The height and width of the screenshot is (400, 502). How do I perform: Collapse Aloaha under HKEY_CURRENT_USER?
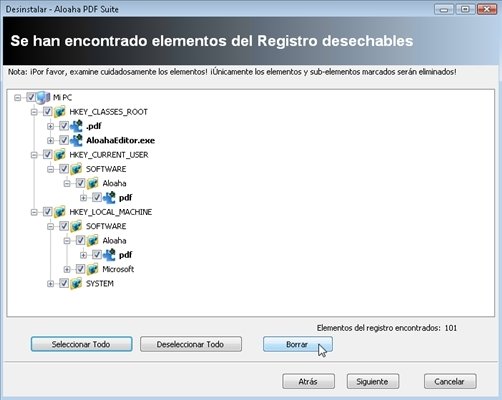(x=67, y=184)
